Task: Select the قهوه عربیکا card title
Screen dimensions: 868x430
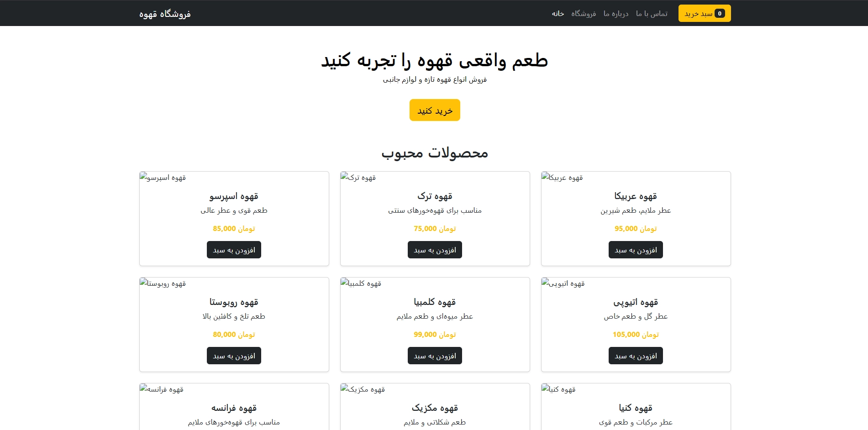Action: coord(636,196)
